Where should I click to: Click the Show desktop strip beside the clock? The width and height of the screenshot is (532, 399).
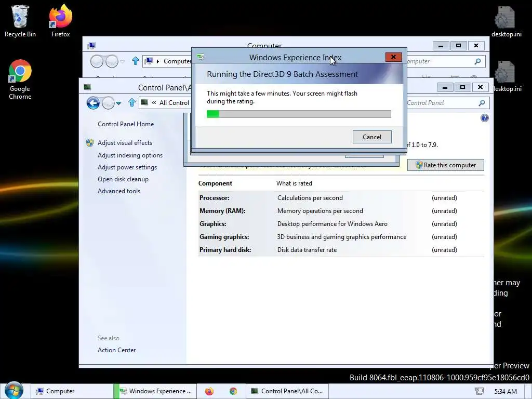[528, 391]
